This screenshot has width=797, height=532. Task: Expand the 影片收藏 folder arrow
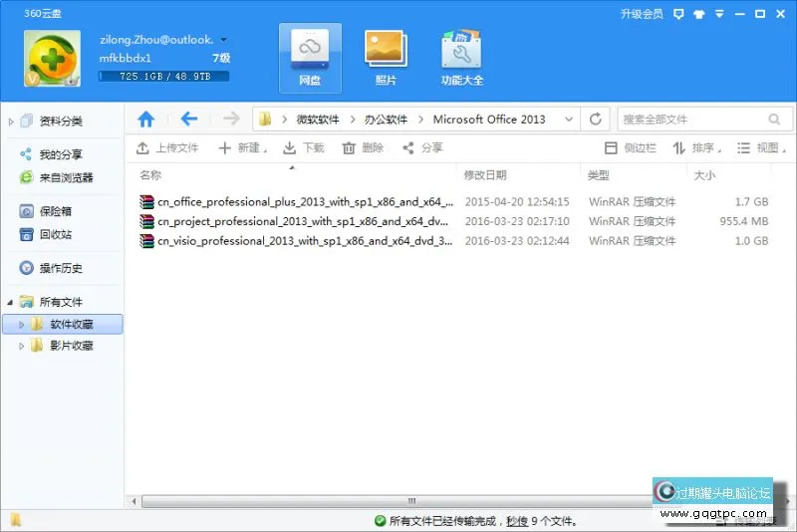(21, 346)
